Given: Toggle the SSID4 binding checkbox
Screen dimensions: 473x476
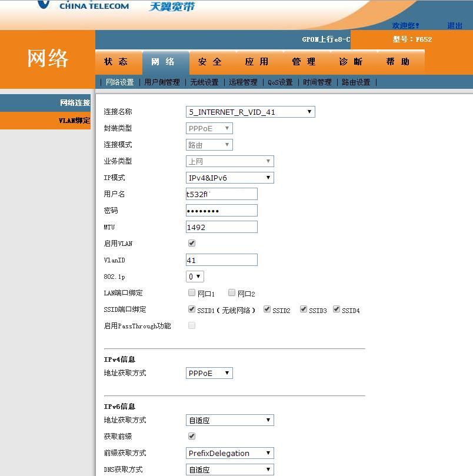Looking at the screenshot, I should [x=337, y=309].
